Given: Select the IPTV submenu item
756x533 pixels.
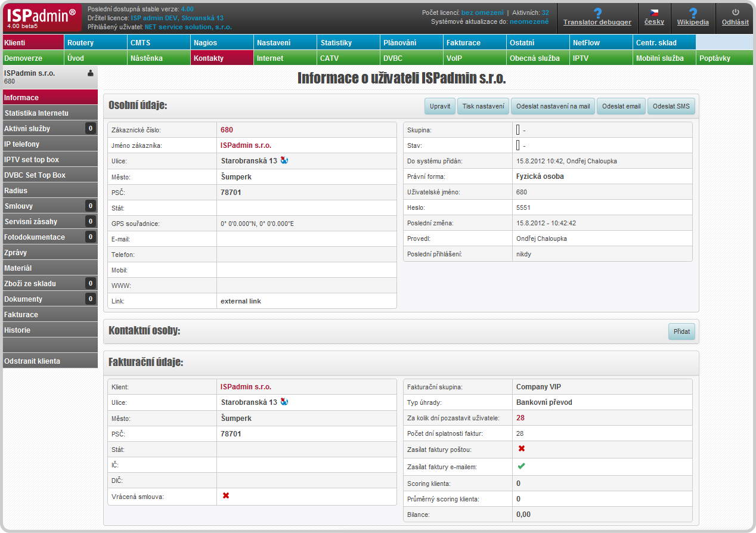Looking at the screenshot, I should 601,58.
